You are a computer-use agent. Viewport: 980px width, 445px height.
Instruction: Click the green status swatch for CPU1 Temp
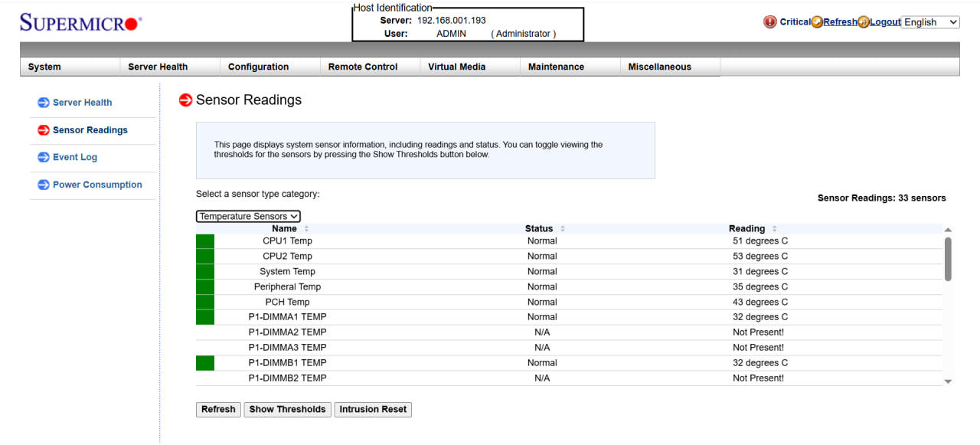pos(205,241)
